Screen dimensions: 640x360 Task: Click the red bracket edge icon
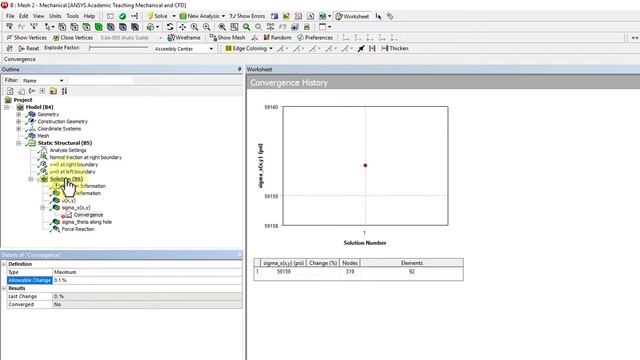pos(372,48)
